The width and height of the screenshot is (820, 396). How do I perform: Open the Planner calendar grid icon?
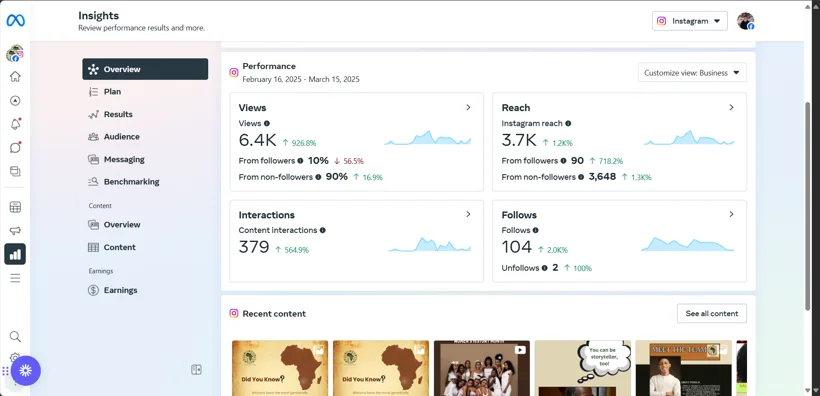tap(15, 207)
